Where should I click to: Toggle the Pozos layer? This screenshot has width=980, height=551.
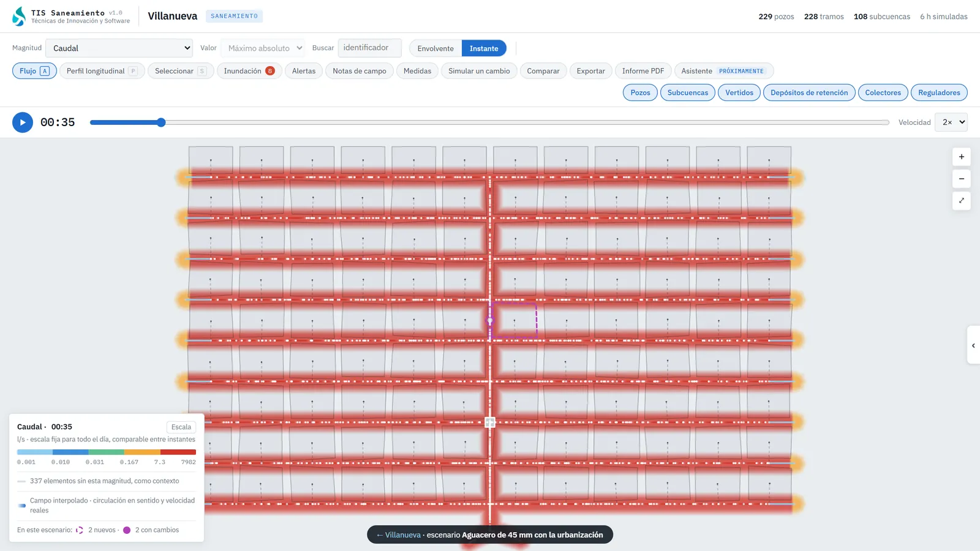point(641,92)
